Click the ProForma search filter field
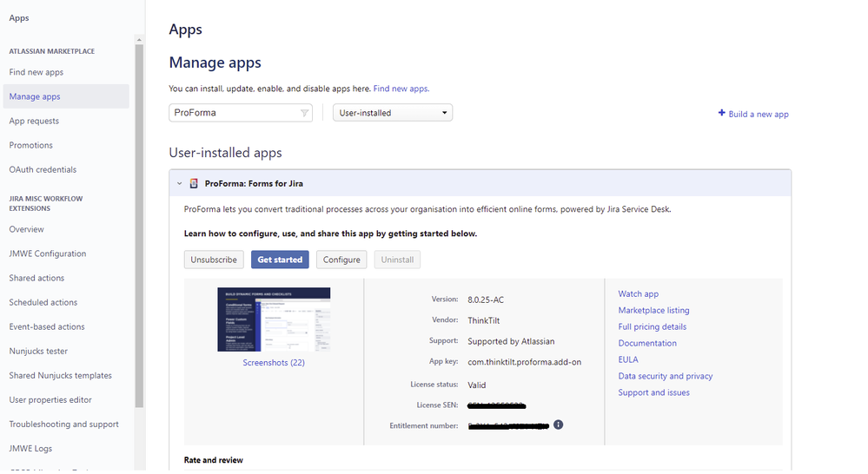Viewport: 868px width, 474px height. pyautogui.click(x=241, y=113)
